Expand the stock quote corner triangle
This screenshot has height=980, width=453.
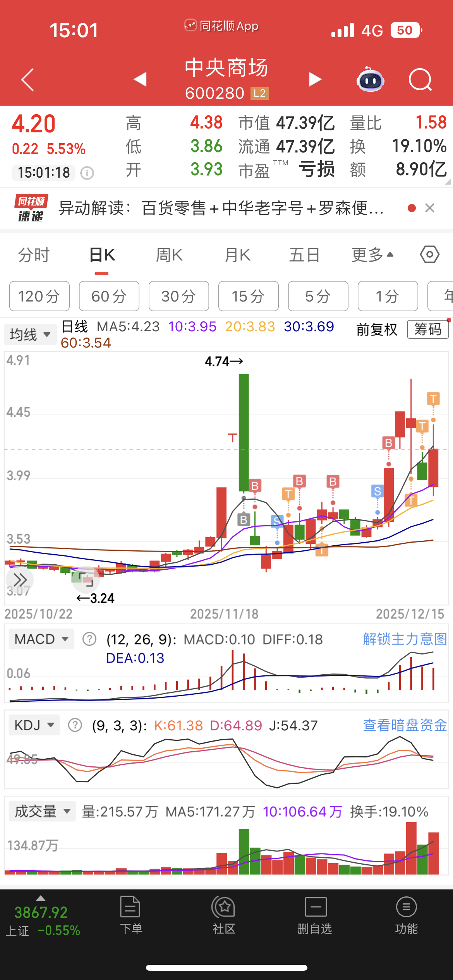[x=448, y=182]
